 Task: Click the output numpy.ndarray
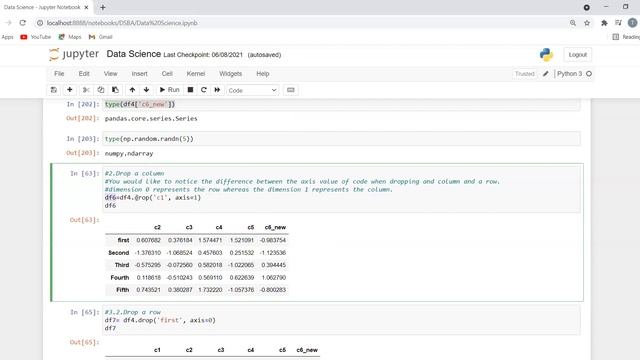tap(129, 153)
